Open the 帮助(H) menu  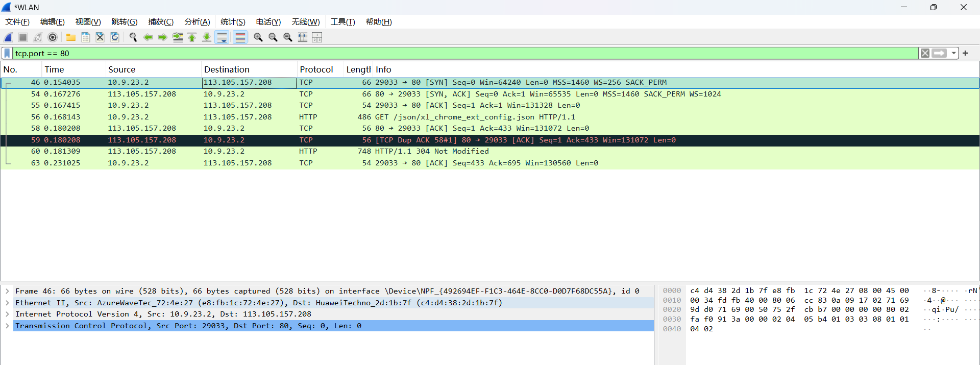pos(379,22)
